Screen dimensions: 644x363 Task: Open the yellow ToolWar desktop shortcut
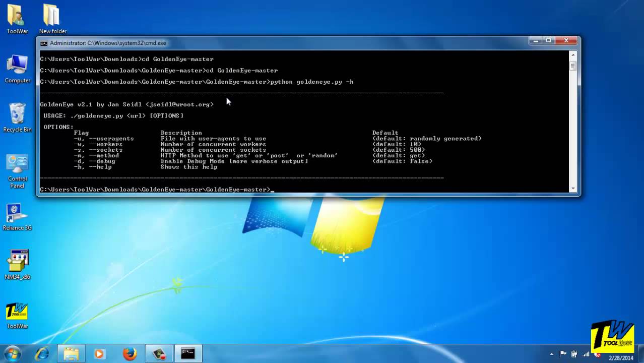tap(17, 315)
